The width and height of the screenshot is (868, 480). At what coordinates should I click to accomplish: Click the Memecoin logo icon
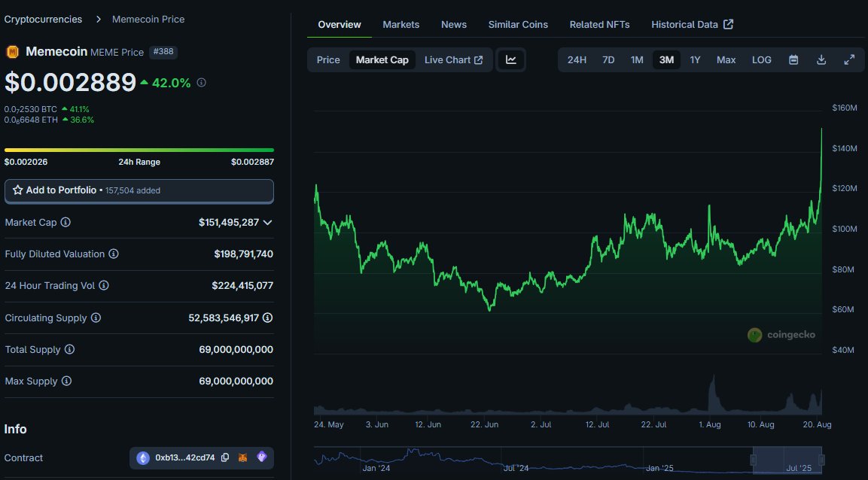click(12, 52)
